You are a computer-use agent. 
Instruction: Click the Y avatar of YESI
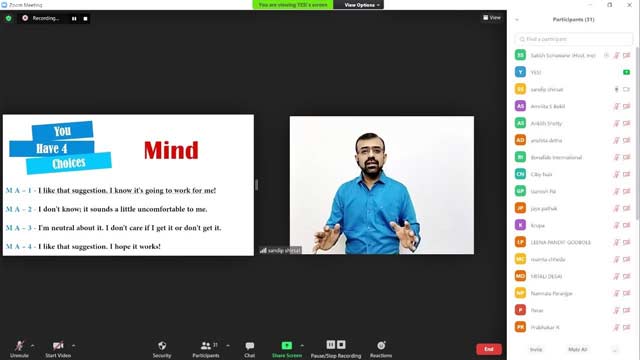point(520,72)
